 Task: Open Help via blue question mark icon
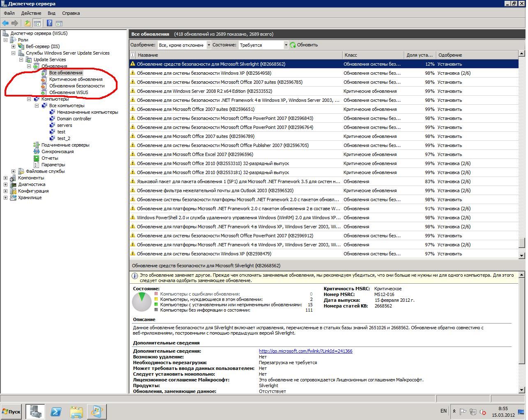[x=49, y=23]
